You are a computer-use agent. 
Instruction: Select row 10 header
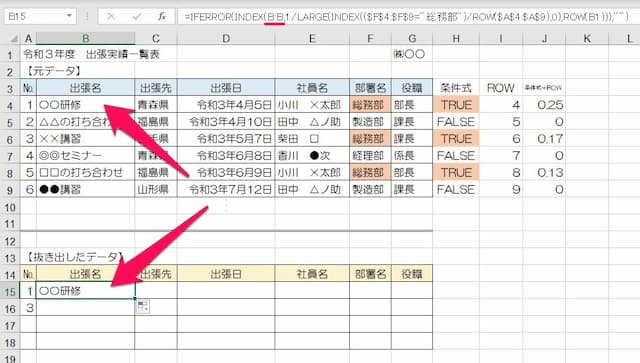(10, 207)
